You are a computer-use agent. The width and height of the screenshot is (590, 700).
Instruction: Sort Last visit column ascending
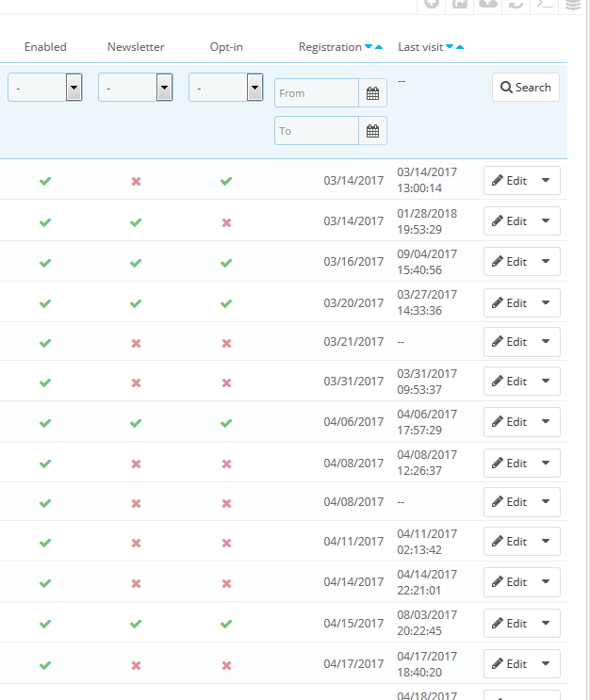point(460,47)
